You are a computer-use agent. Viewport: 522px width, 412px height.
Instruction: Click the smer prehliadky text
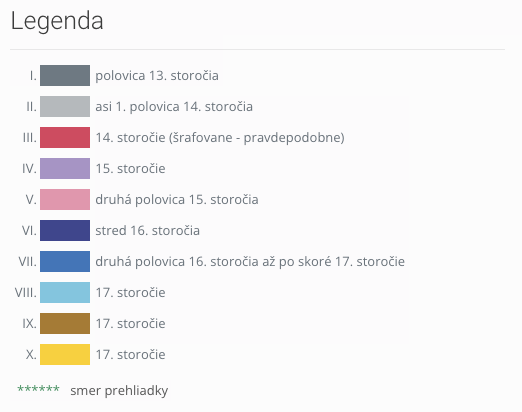coord(119,391)
